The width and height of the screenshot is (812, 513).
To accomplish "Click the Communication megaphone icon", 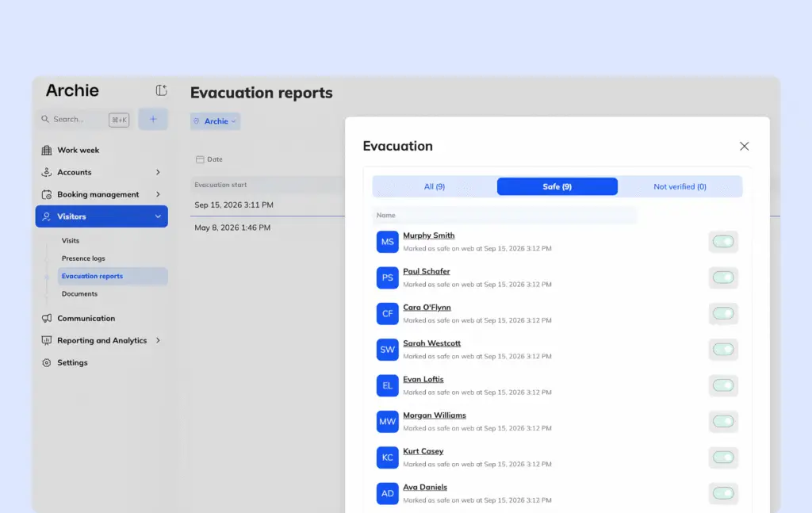I will tap(47, 319).
